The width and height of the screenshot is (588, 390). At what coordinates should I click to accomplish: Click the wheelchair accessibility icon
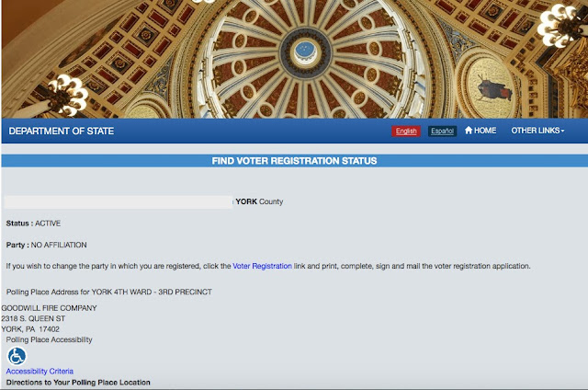17,356
